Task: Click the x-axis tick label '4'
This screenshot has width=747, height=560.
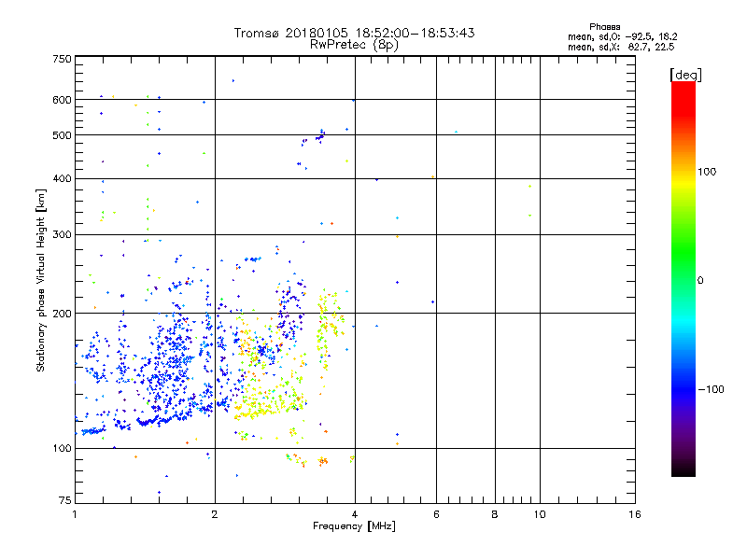Action: tap(355, 514)
